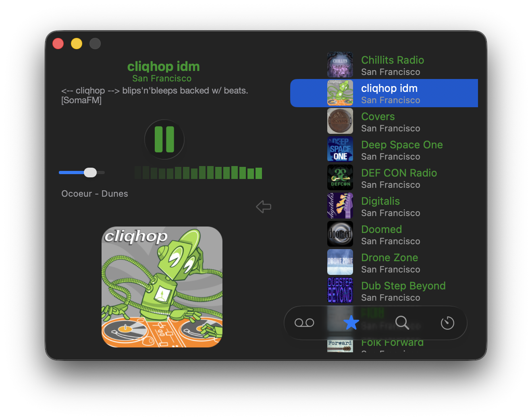Click the left-pointing arrow icon
This screenshot has height=420, width=532.
(x=264, y=207)
